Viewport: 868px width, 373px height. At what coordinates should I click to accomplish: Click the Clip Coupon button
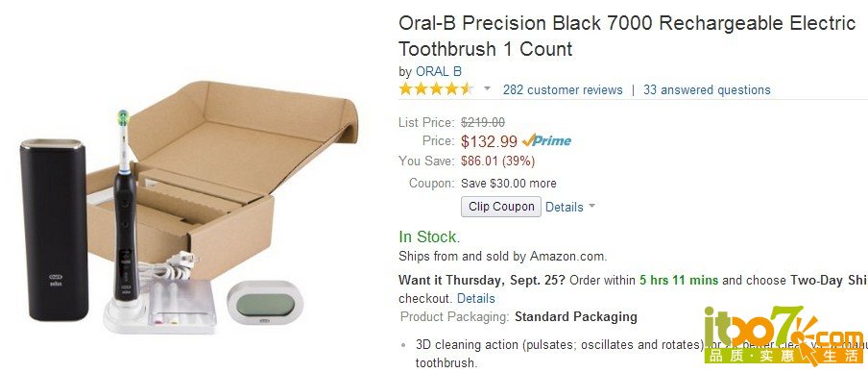point(501,207)
